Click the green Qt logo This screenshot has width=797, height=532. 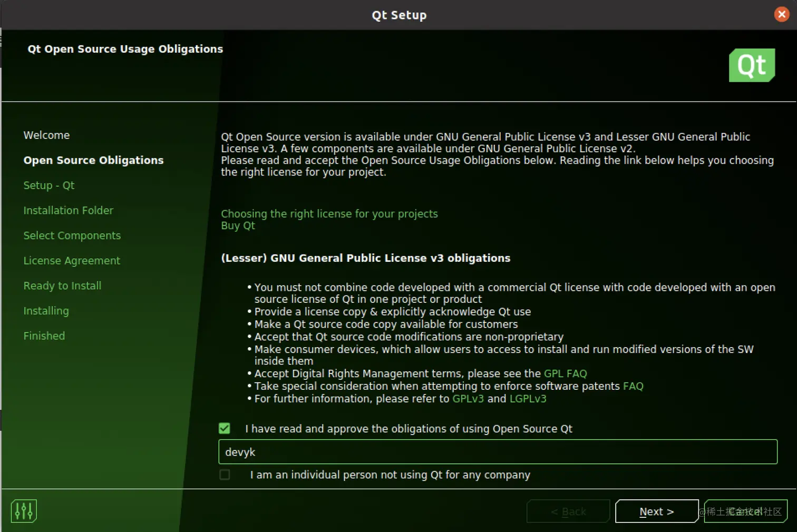[x=752, y=65]
